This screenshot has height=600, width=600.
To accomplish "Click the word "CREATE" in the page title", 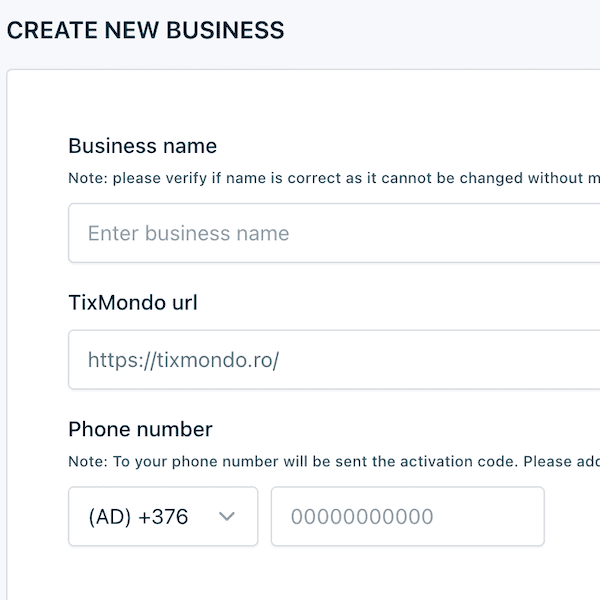I will (x=46, y=31).
